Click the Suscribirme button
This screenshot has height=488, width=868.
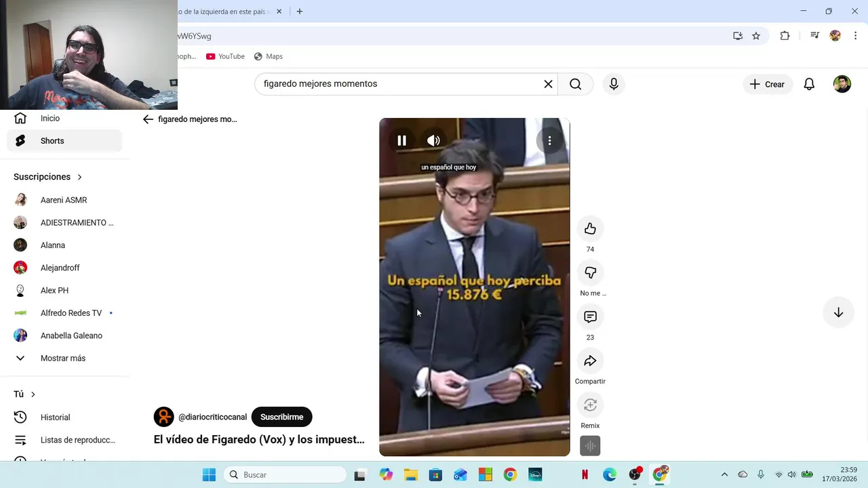click(281, 417)
